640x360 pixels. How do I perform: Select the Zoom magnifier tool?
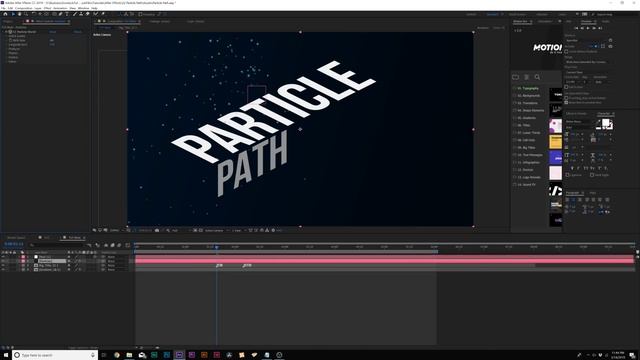(x=26, y=14)
